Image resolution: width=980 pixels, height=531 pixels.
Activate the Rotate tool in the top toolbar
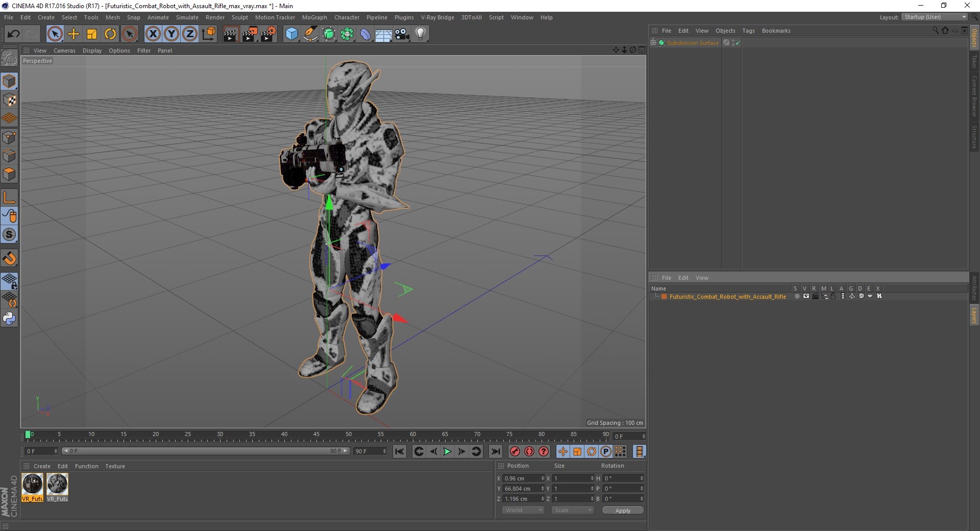pyautogui.click(x=110, y=34)
